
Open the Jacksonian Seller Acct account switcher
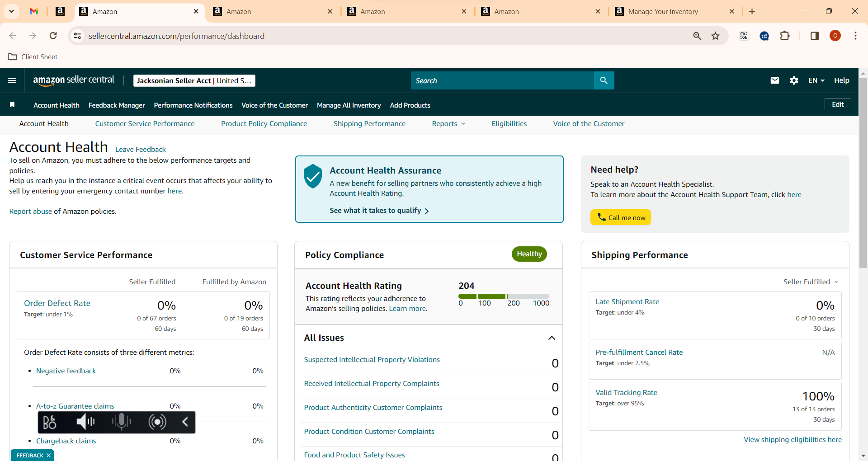tap(194, 80)
